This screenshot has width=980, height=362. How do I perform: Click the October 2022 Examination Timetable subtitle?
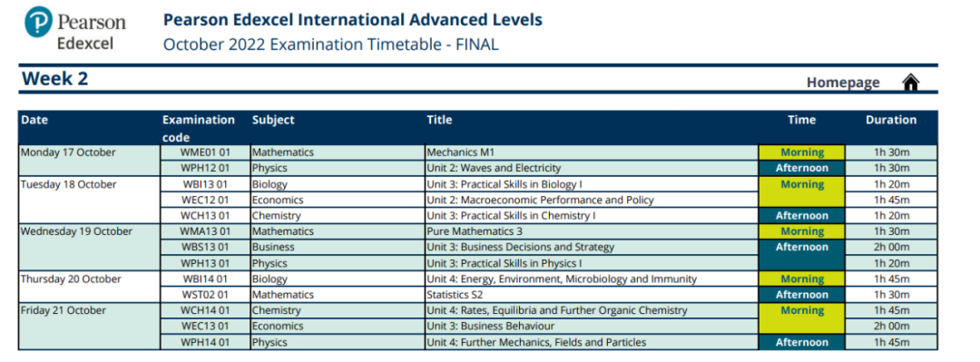(330, 44)
